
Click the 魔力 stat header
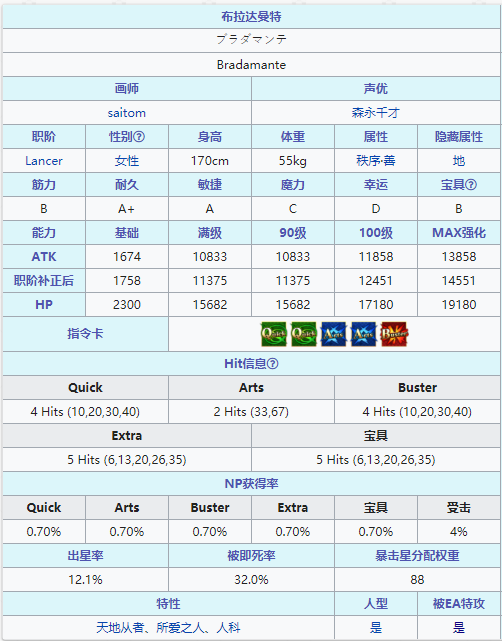pyautogui.click(x=293, y=185)
